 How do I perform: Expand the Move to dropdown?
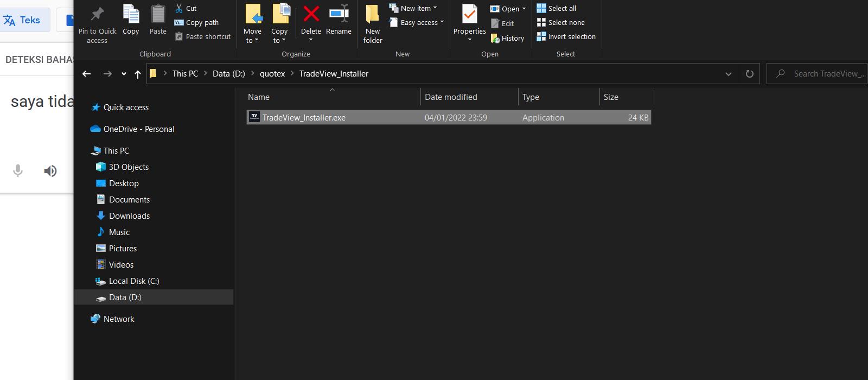click(x=252, y=40)
